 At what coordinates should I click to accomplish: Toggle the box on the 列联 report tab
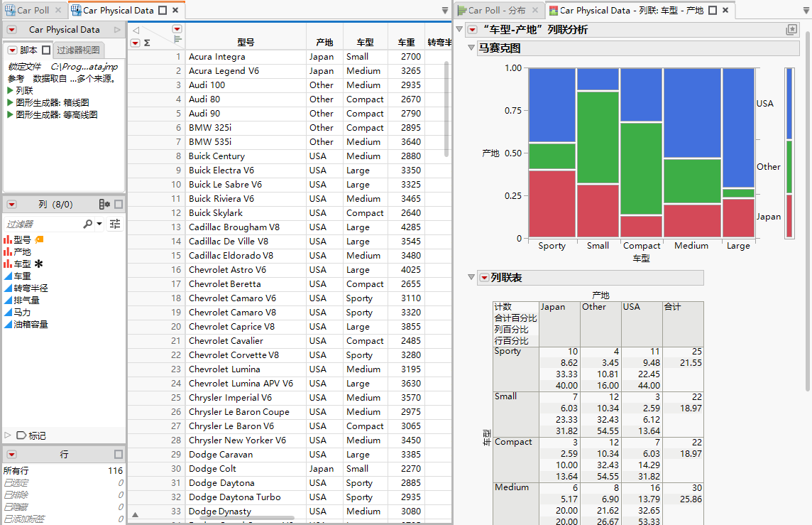[713, 11]
